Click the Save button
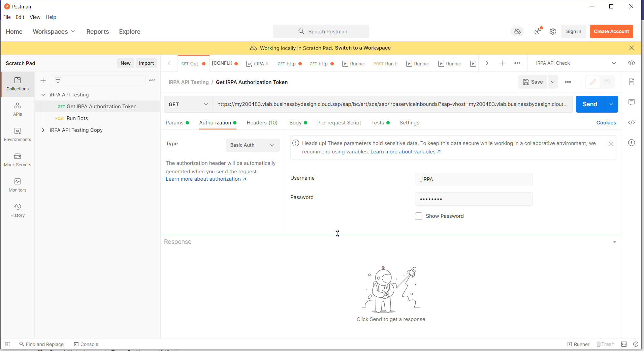 (x=533, y=82)
